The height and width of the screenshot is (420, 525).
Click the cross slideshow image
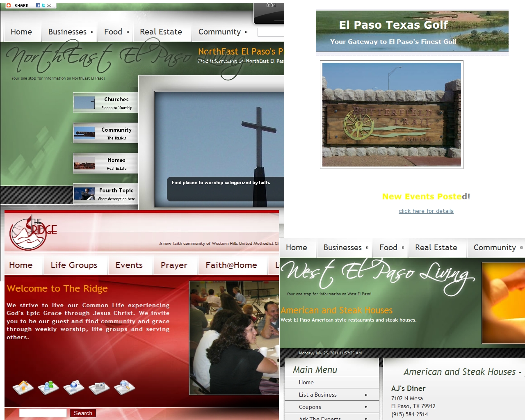219,149
